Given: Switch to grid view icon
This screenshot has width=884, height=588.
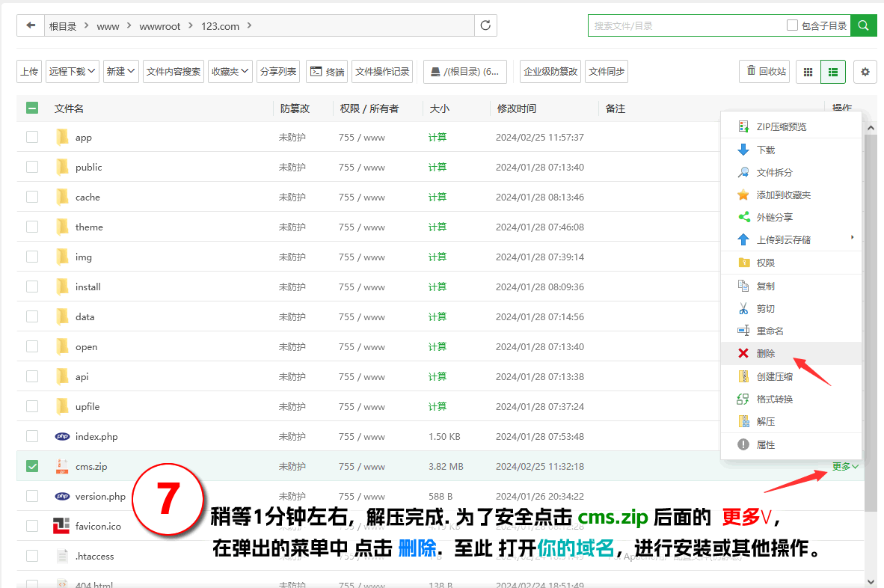Looking at the screenshot, I should (808, 72).
